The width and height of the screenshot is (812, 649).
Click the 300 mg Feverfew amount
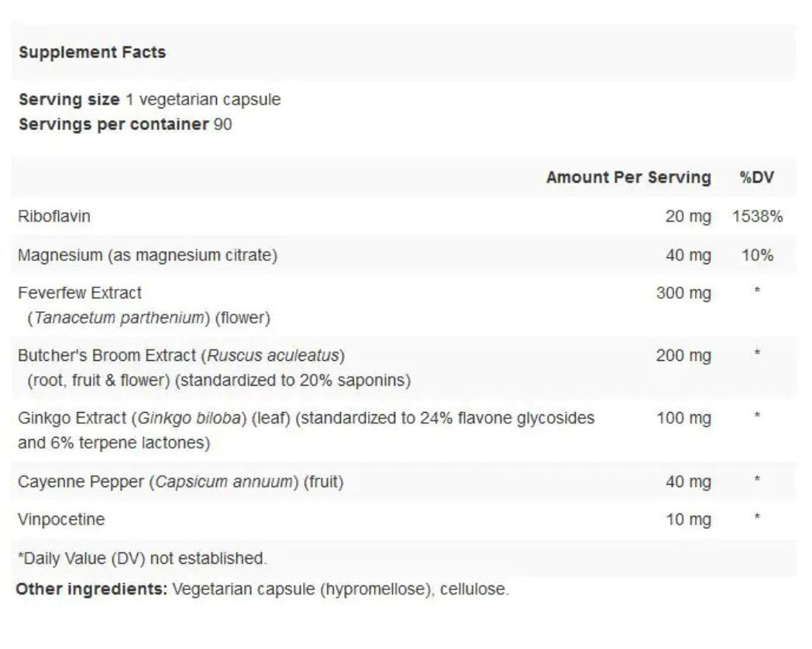click(683, 294)
